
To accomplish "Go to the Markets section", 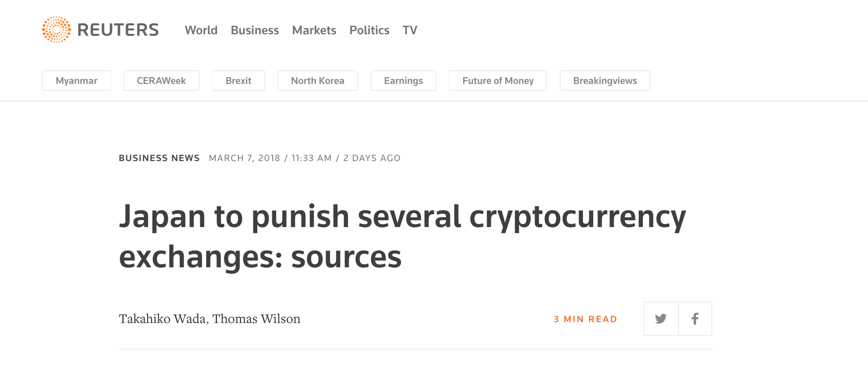I will (x=314, y=30).
